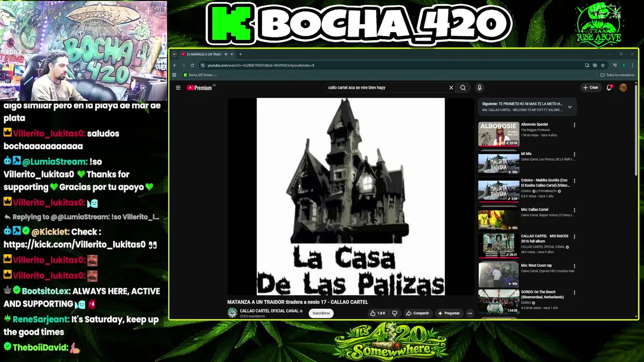Open options for Crónico - Maldita Envidia

click(x=574, y=181)
